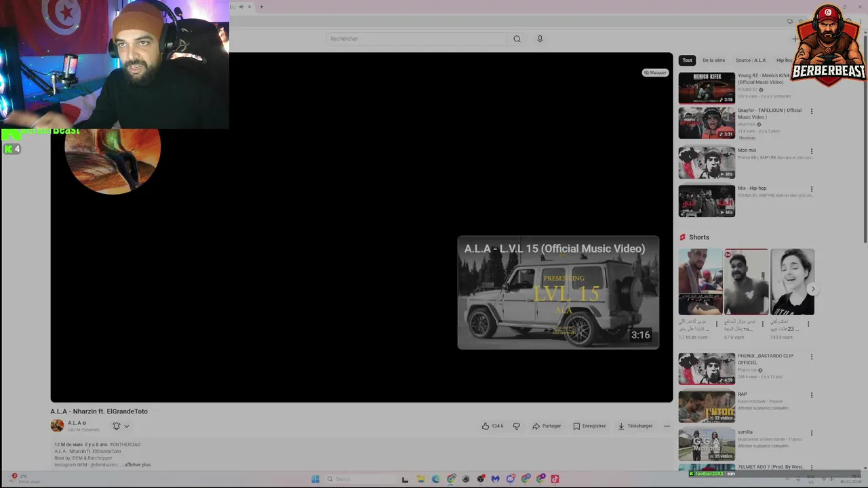Screen dimensions: 868x488
Task: Open the middle Shorts video thumbnail
Action: pos(747,282)
